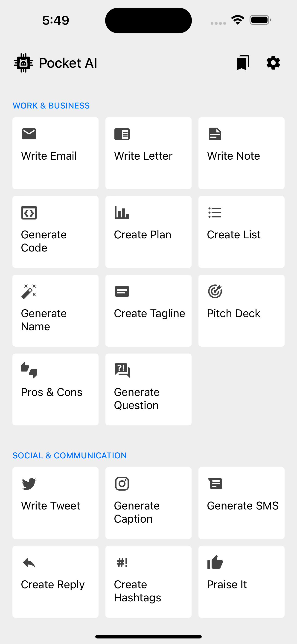Image resolution: width=297 pixels, height=644 pixels.
Task: Tap the magic wand icon on Generate Name
Action: (29, 291)
